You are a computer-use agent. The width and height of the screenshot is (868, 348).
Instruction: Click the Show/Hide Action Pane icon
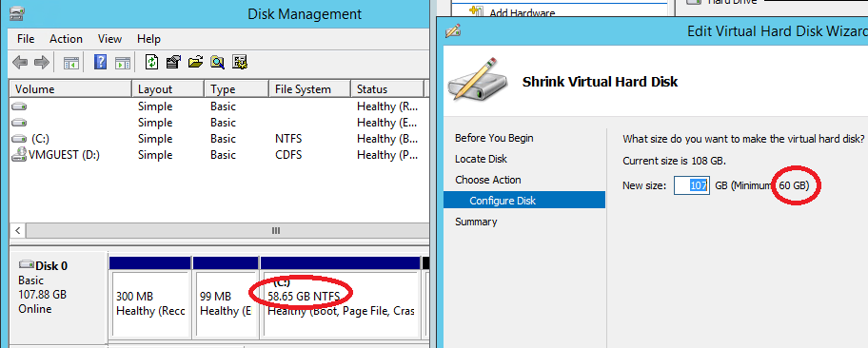[123, 62]
